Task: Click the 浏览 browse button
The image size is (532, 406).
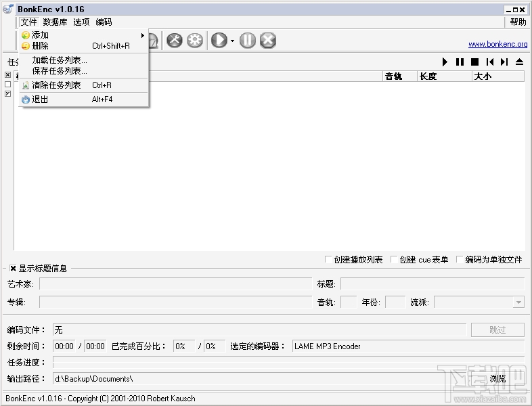Action: pyautogui.click(x=497, y=378)
